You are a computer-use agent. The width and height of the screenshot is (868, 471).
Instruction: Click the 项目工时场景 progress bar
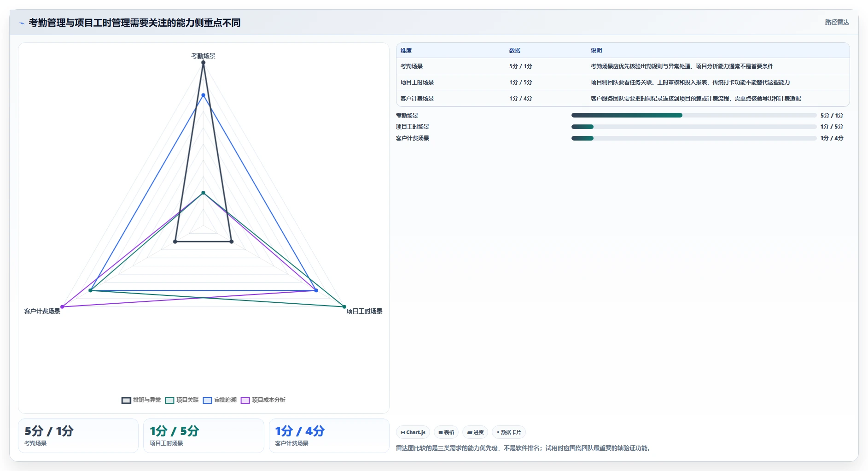point(694,127)
